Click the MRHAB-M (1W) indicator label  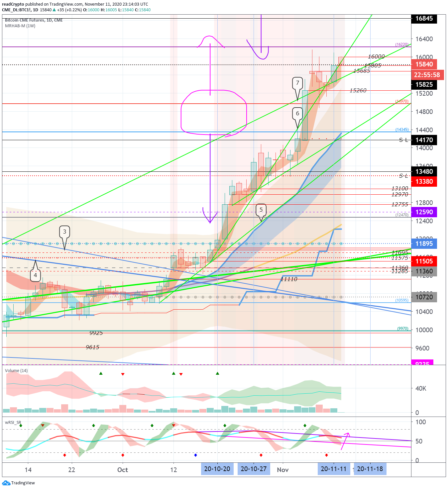click(20, 26)
